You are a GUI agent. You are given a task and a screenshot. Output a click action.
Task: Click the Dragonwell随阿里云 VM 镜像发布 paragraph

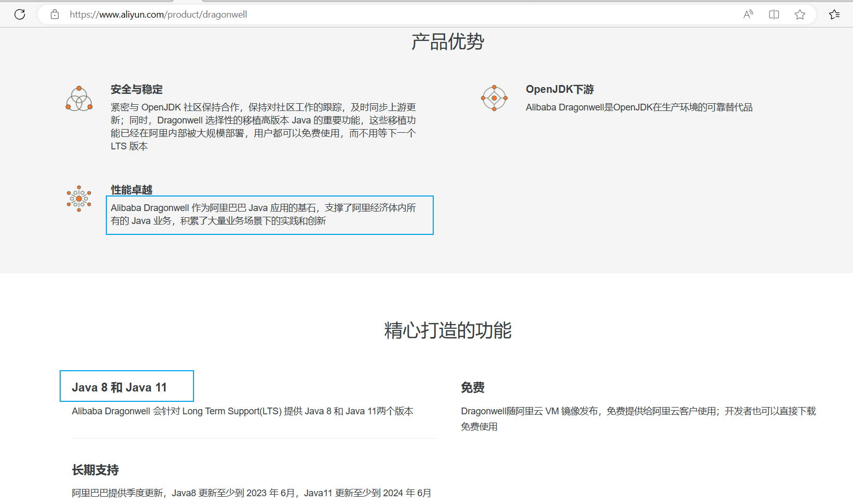point(638,419)
